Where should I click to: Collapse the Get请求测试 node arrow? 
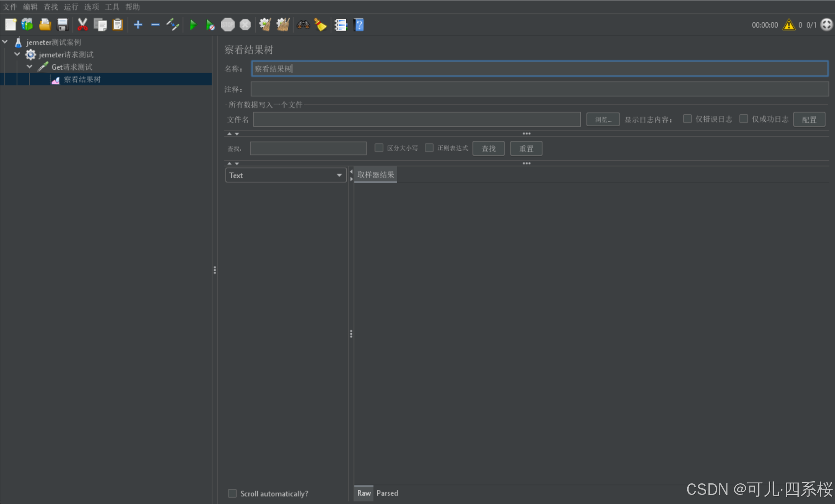pos(30,66)
